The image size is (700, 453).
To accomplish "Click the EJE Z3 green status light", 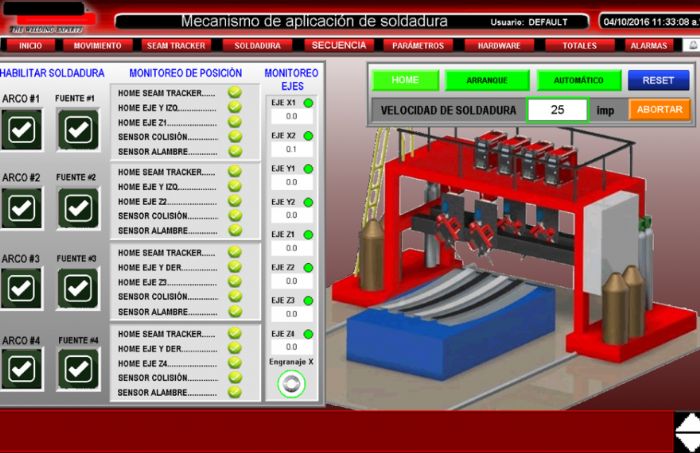I will coord(308,301).
